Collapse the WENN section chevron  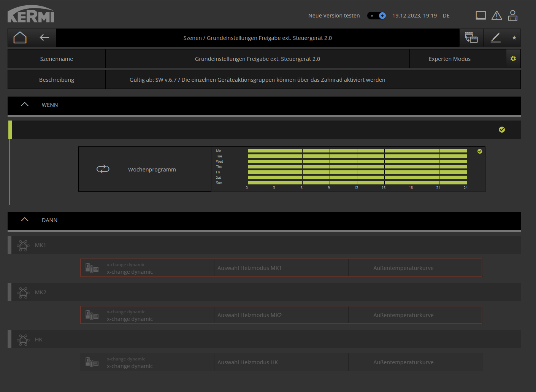point(25,105)
